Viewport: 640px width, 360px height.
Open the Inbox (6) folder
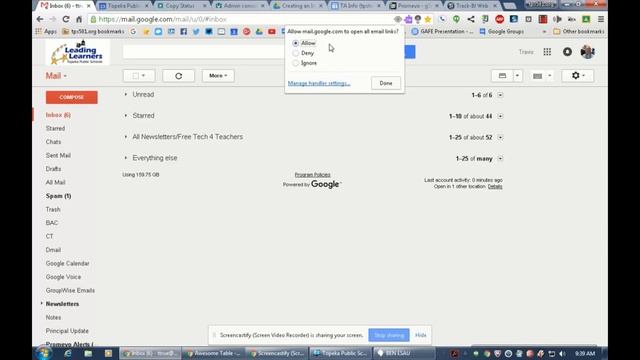tap(58, 115)
